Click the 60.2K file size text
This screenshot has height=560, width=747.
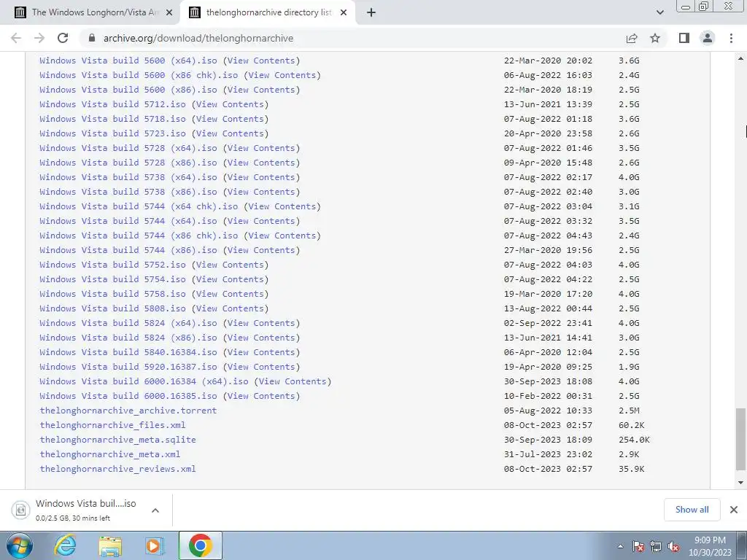click(632, 425)
